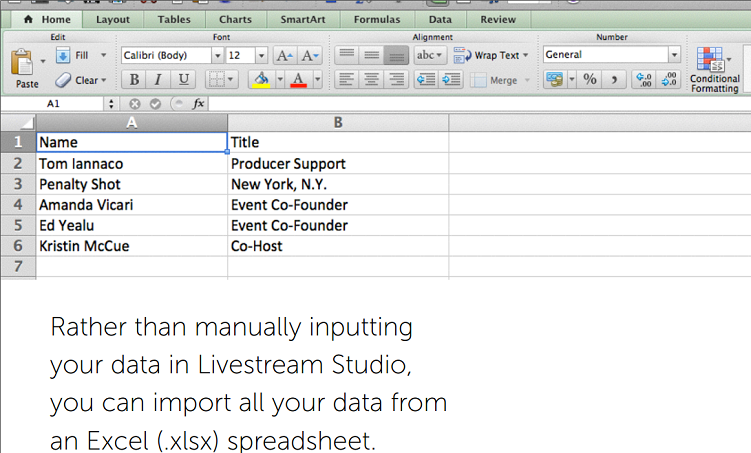This screenshot has width=751, height=453.
Task: Switch to the Formulas tab
Action: 376,19
